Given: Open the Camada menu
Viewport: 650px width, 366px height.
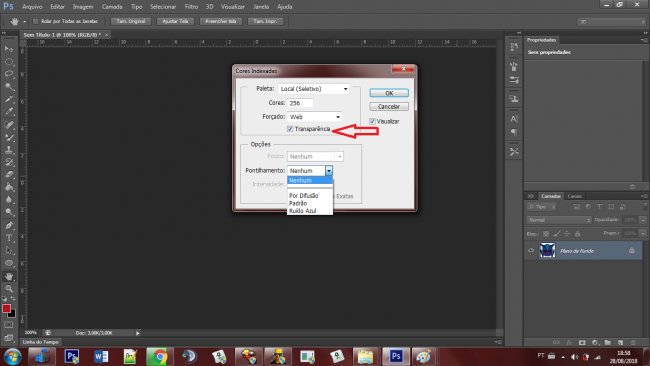Looking at the screenshot, I should pyautogui.click(x=112, y=7).
